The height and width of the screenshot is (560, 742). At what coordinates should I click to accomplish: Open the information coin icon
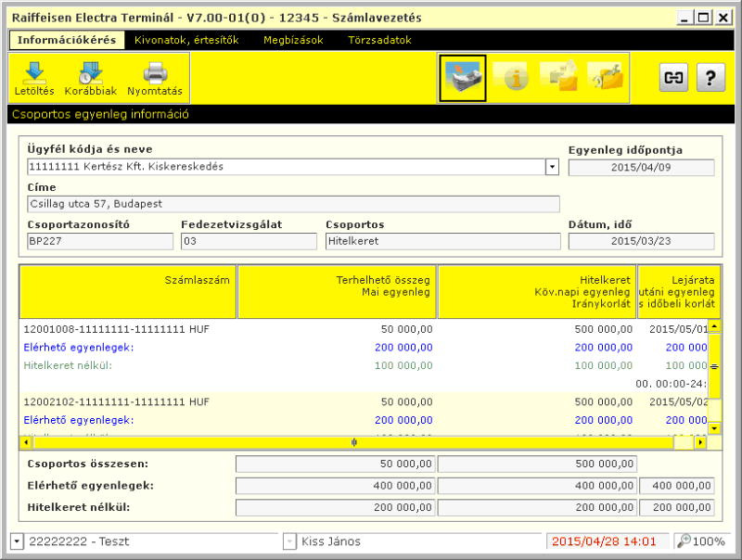(511, 78)
